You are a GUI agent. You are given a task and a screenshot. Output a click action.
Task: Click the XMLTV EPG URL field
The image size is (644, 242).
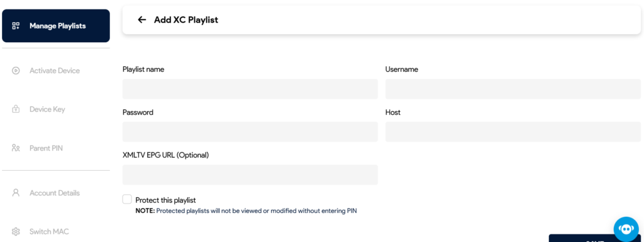point(250,175)
